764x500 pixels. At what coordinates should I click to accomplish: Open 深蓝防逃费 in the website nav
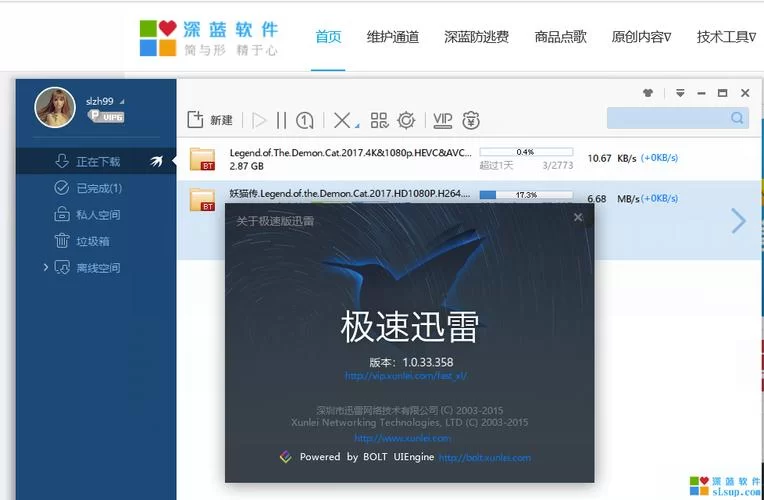pos(477,37)
